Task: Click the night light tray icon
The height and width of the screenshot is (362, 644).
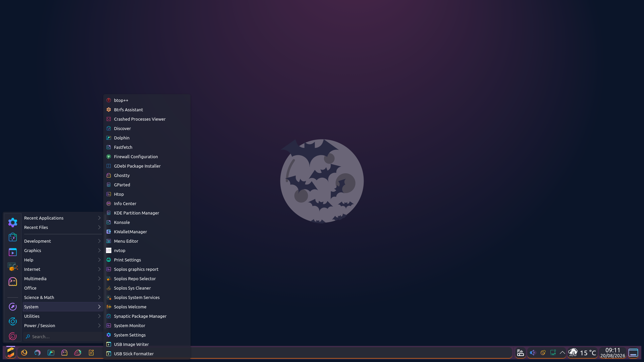Action: (543, 353)
